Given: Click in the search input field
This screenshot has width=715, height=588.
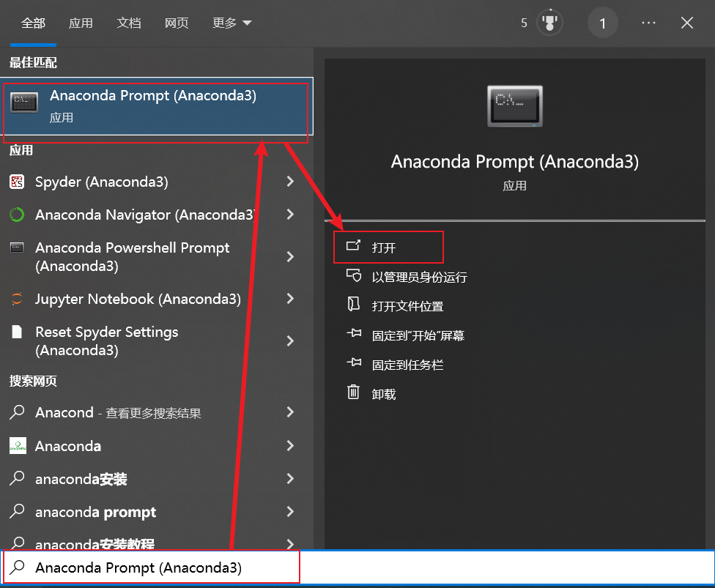Looking at the screenshot, I should click(x=357, y=567).
